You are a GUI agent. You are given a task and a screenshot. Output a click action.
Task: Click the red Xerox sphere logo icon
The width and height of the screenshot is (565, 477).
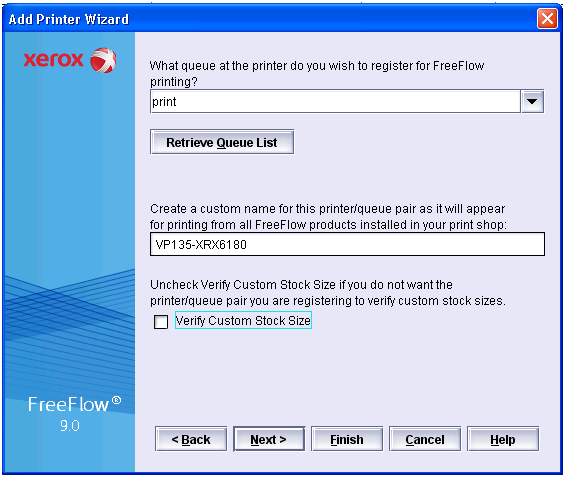coord(103,60)
